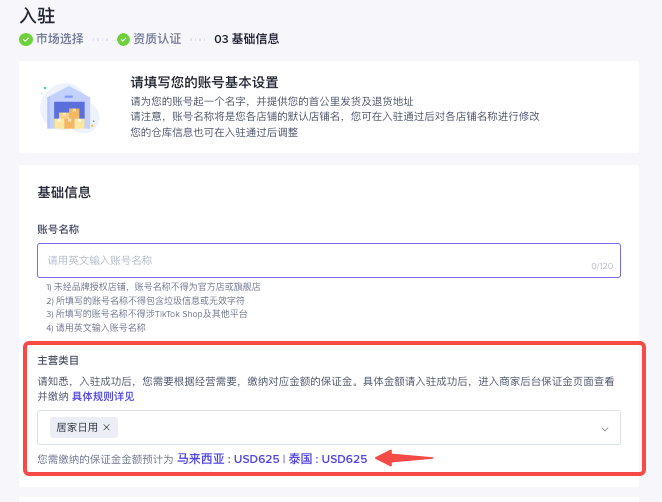This screenshot has height=502, width=662.
Task: Click the 0/120 character counter
Action: point(602,267)
